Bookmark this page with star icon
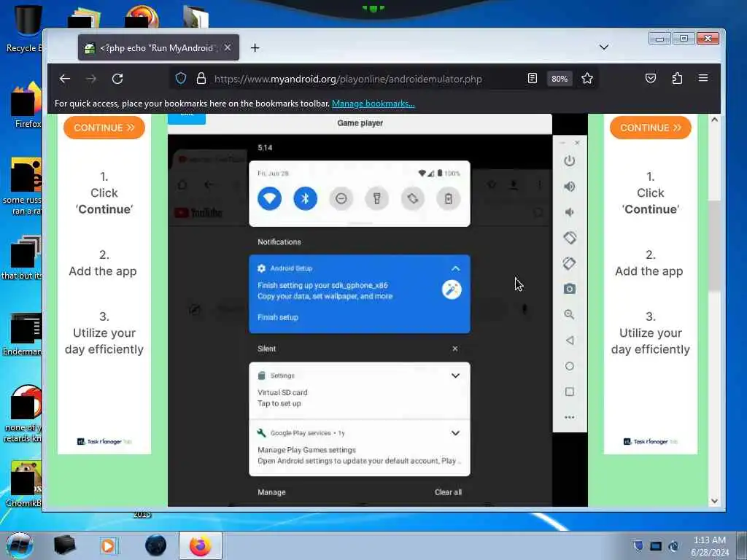Image resolution: width=747 pixels, height=560 pixels. [x=587, y=79]
